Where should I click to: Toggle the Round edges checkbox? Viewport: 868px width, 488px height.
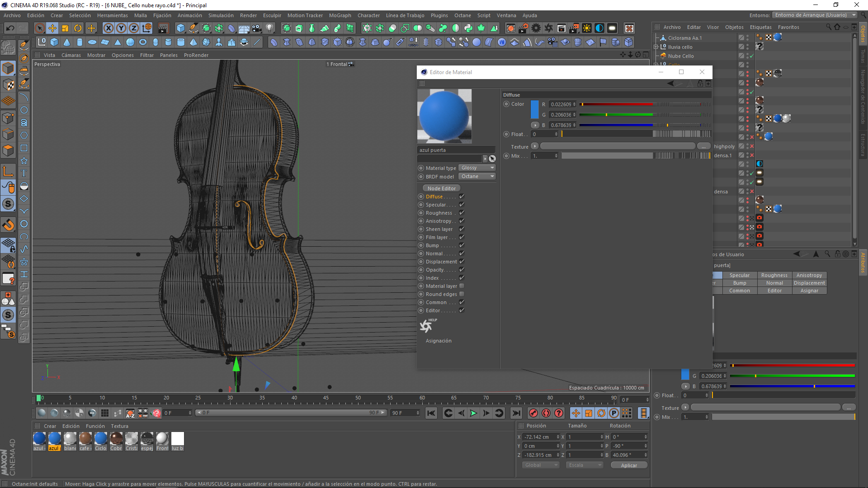click(462, 294)
